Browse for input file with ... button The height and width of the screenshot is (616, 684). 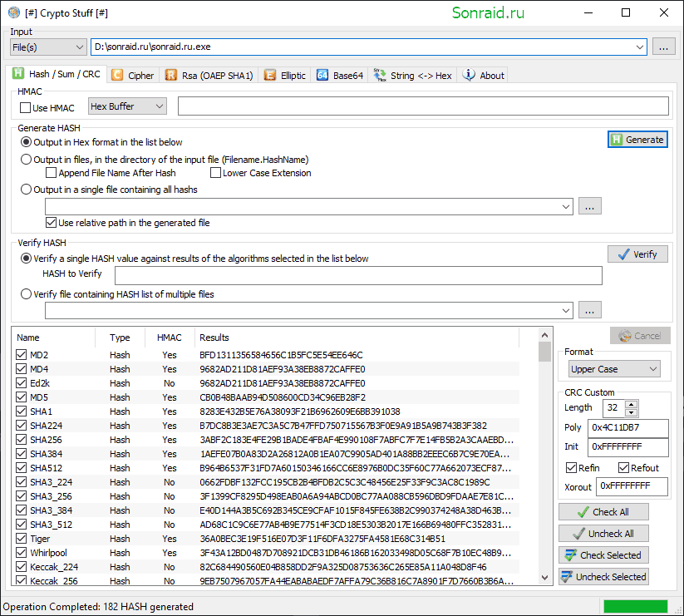tap(664, 47)
